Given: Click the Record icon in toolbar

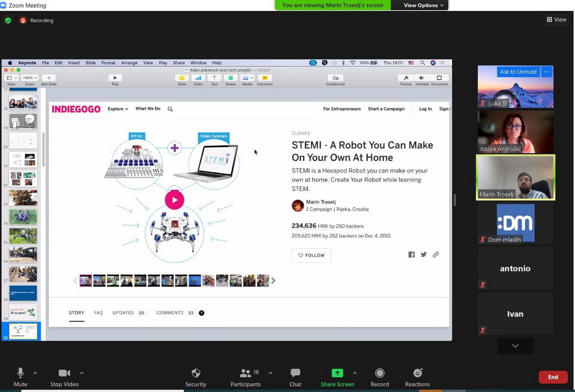Looking at the screenshot, I should click(379, 373).
